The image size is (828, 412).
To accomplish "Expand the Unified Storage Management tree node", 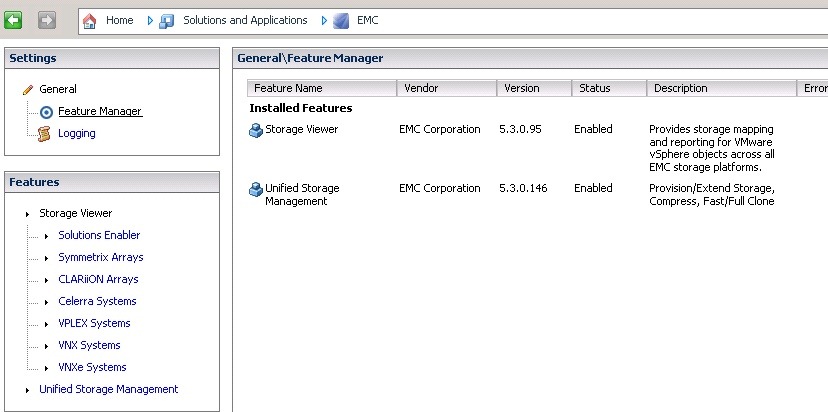I will (27, 390).
